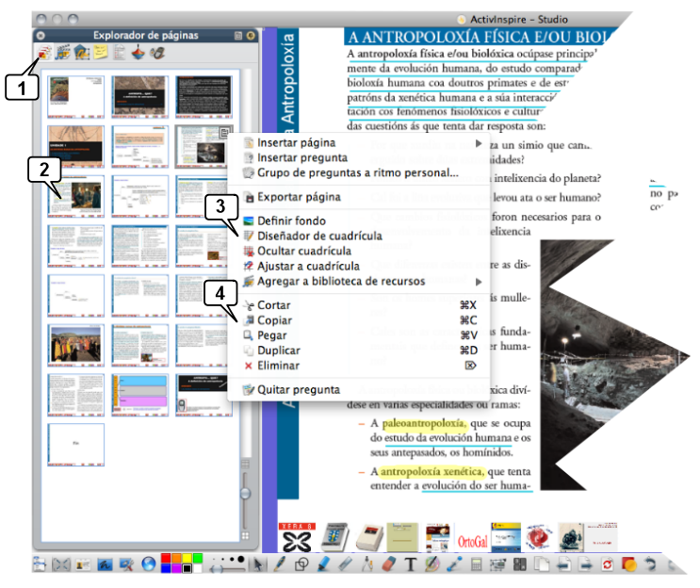Open the Action Browser spinning-top icon
700x588 pixels.
pos(138,53)
